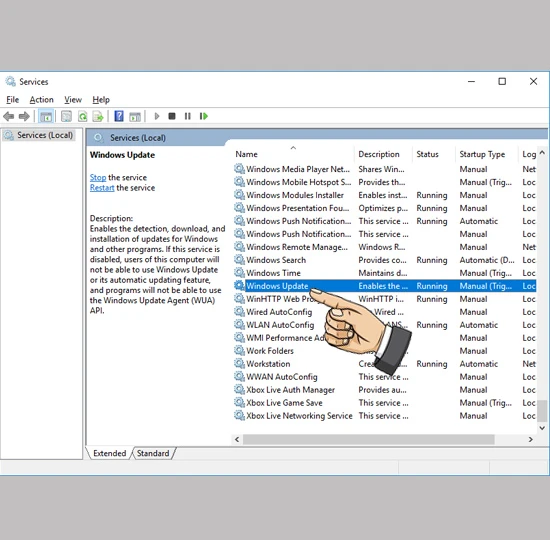The height and width of the screenshot is (540, 550).
Task: Click the Forward arrow toolbar icon
Action: coord(24,116)
